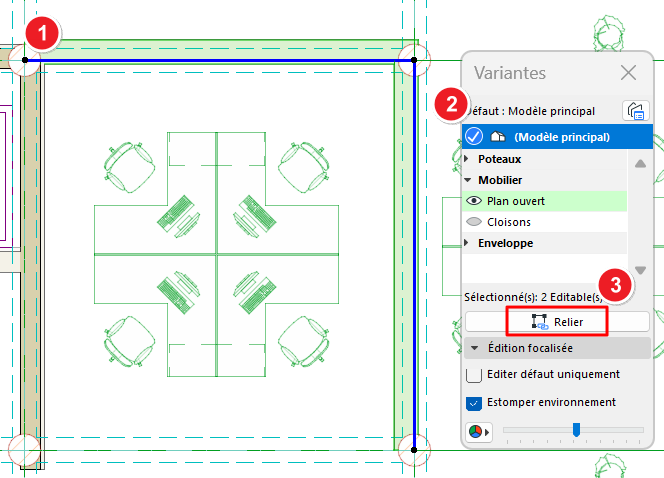Viewport: 664px width, 478px height.
Task: Select the top blue wall edge
Action: click(x=219, y=61)
